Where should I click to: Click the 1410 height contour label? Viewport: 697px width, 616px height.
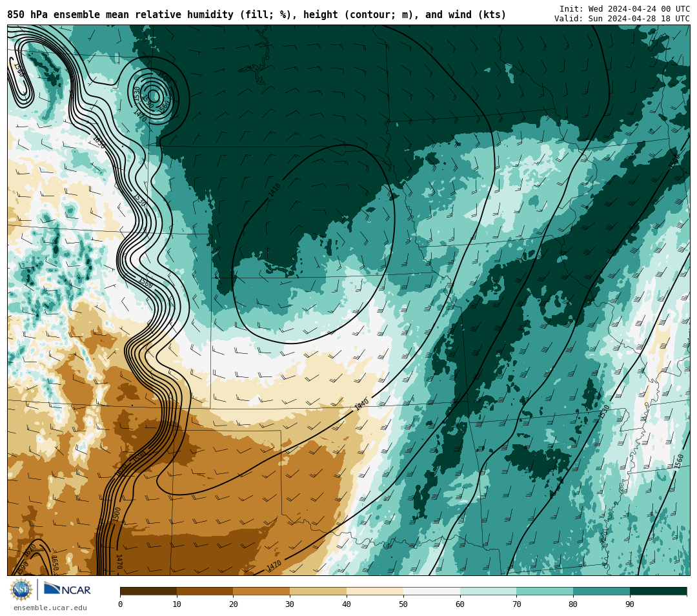click(x=275, y=190)
